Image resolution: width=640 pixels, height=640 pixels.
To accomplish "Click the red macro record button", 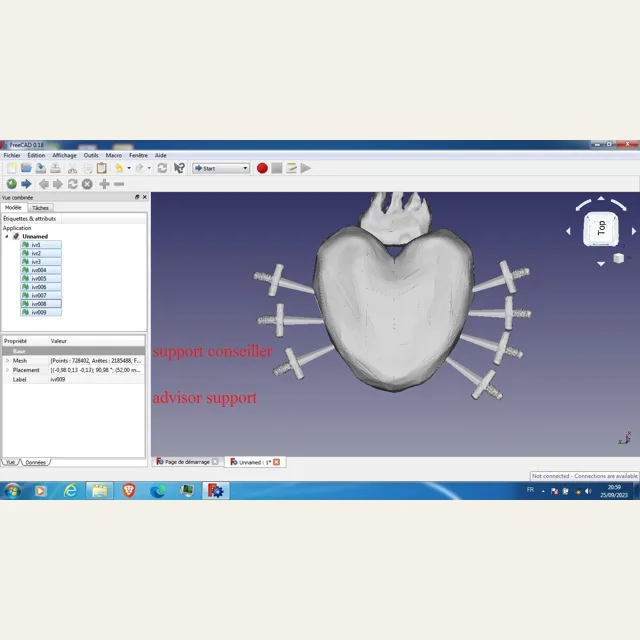I will (x=262, y=168).
